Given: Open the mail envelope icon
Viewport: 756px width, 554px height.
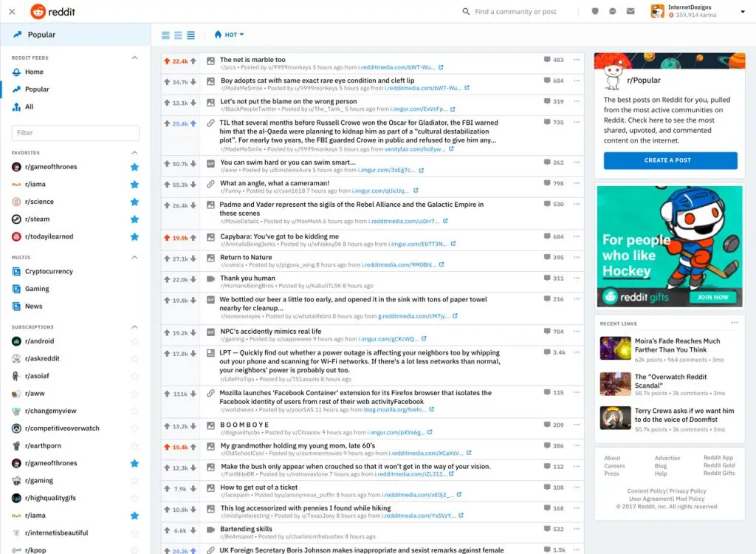Looking at the screenshot, I should pyautogui.click(x=629, y=11).
